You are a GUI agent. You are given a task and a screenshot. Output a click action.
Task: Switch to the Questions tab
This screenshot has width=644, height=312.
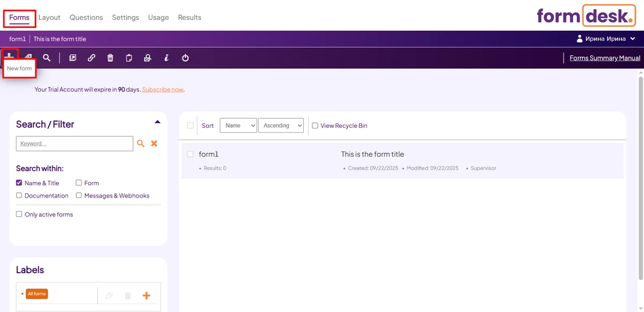coord(86,18)
